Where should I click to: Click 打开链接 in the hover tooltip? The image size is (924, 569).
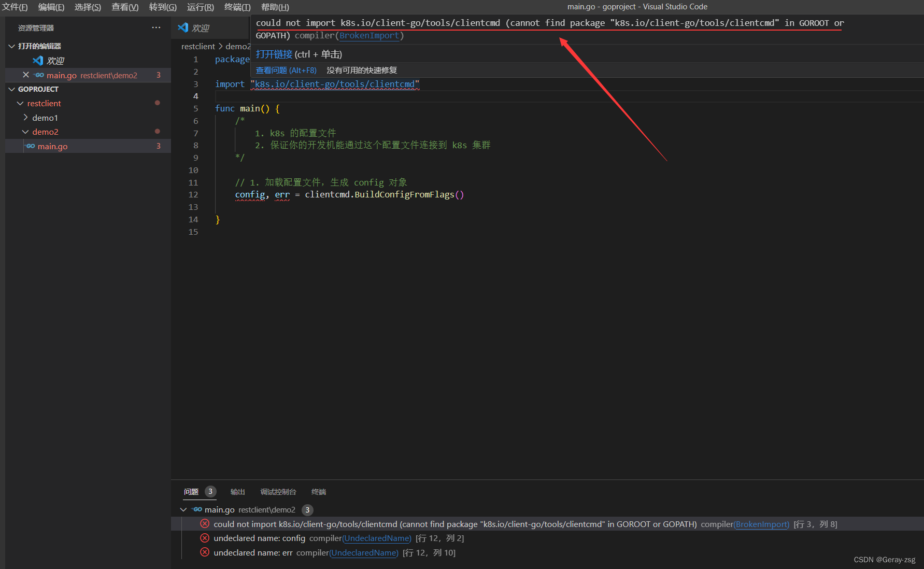click(x=274, y=54)
